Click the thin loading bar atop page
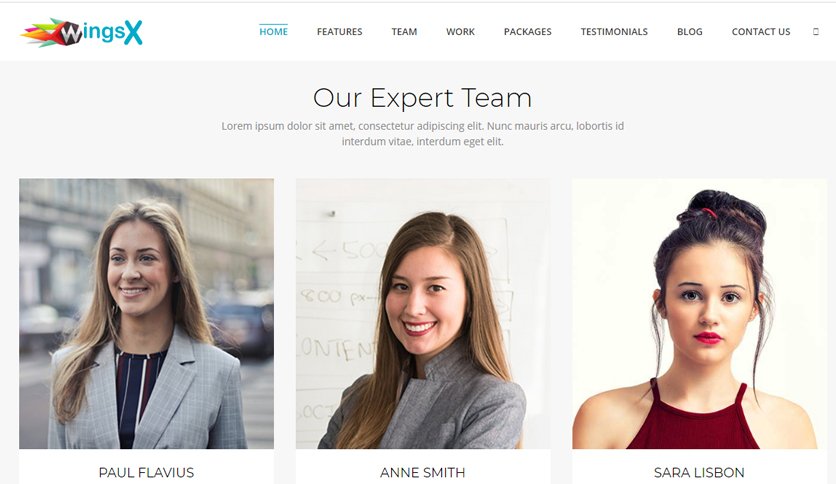 [418, 2]
